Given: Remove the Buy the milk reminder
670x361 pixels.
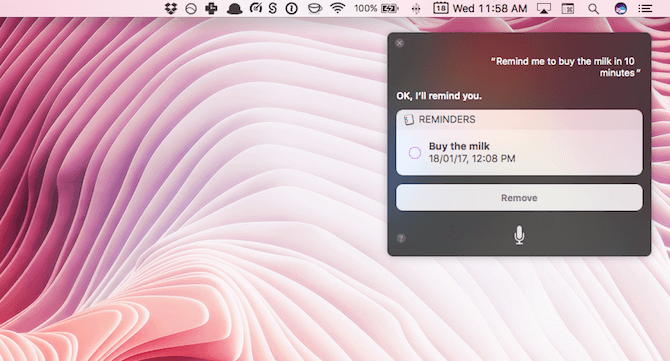Looking at the screenshot, I should click(x=519, y=198).
